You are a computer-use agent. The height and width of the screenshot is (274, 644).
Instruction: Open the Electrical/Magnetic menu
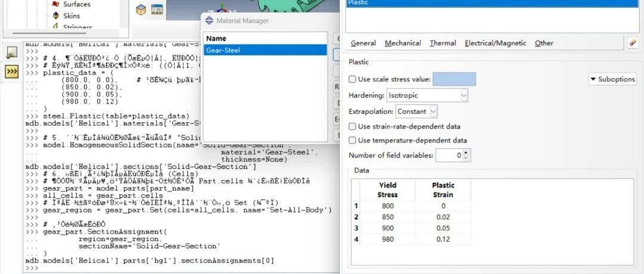[496, 43]
